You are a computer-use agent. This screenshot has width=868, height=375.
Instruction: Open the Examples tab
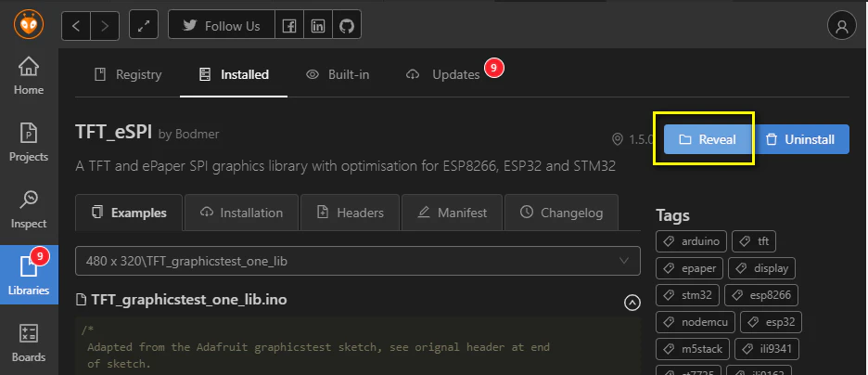coord(129,213)
